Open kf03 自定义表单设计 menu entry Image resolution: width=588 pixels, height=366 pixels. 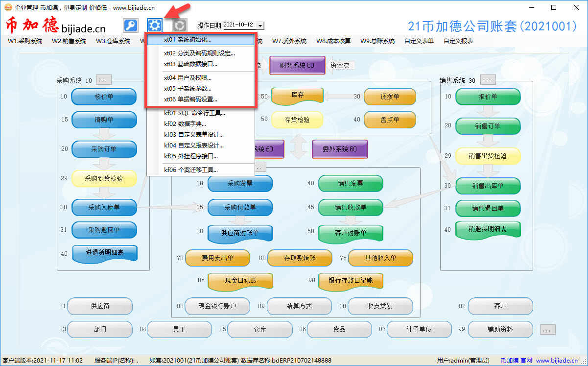pos(201,135)
